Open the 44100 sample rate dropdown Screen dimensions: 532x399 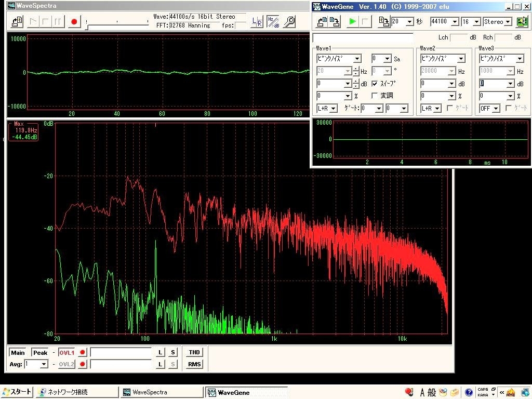[455, 22]
